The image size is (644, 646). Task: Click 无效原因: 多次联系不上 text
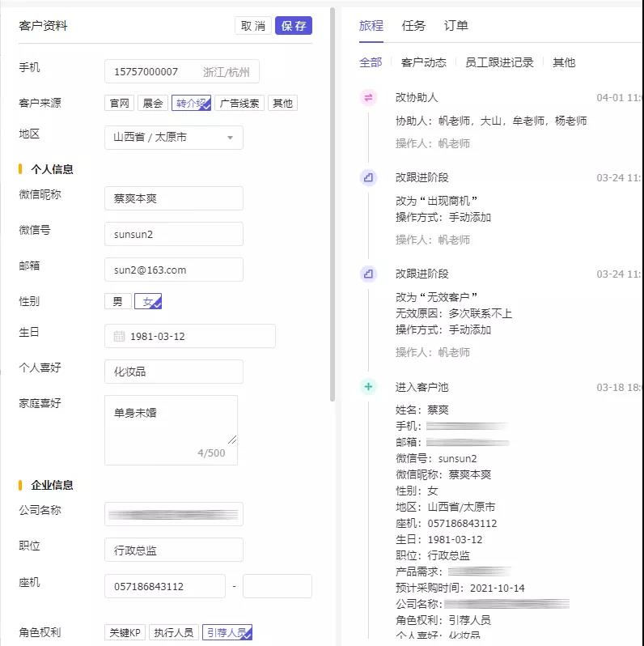tap(454, 313)
